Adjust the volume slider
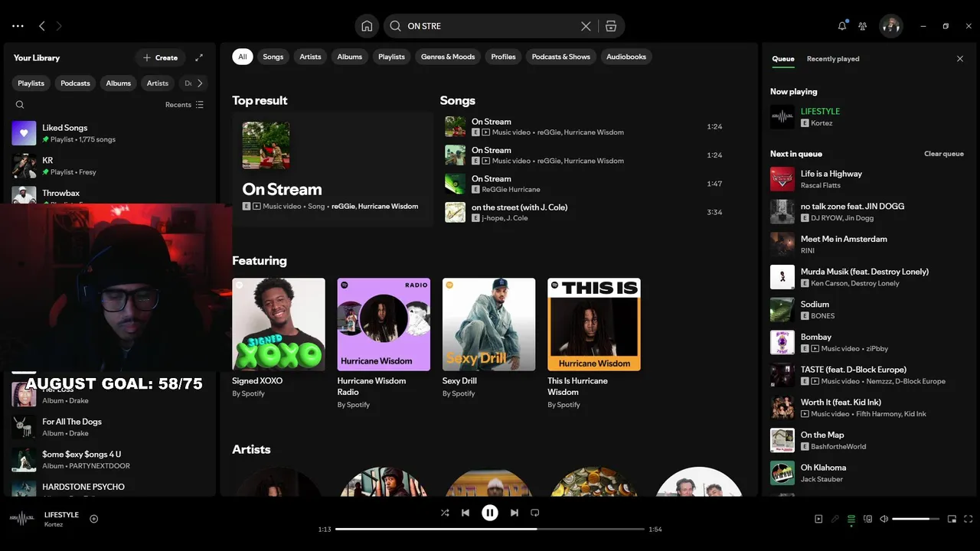This screenshot has width=980, height=551. (916, 519)
